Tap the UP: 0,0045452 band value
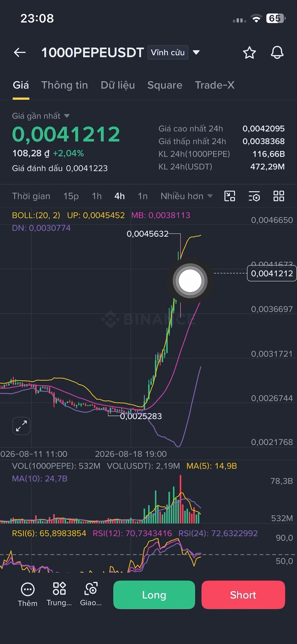297x644 pixels. click(96, 215)
